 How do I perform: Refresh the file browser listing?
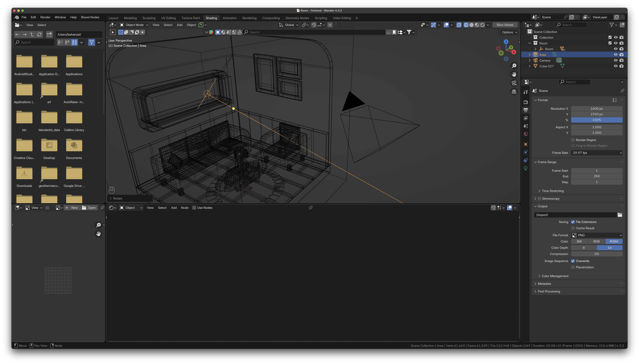click(x=39, y=34)
